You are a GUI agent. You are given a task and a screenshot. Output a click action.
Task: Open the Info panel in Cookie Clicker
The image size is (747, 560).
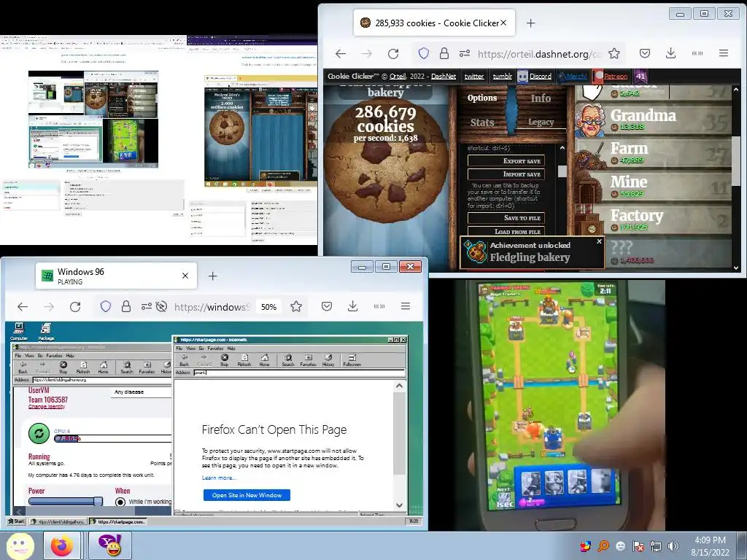(541, 98)
